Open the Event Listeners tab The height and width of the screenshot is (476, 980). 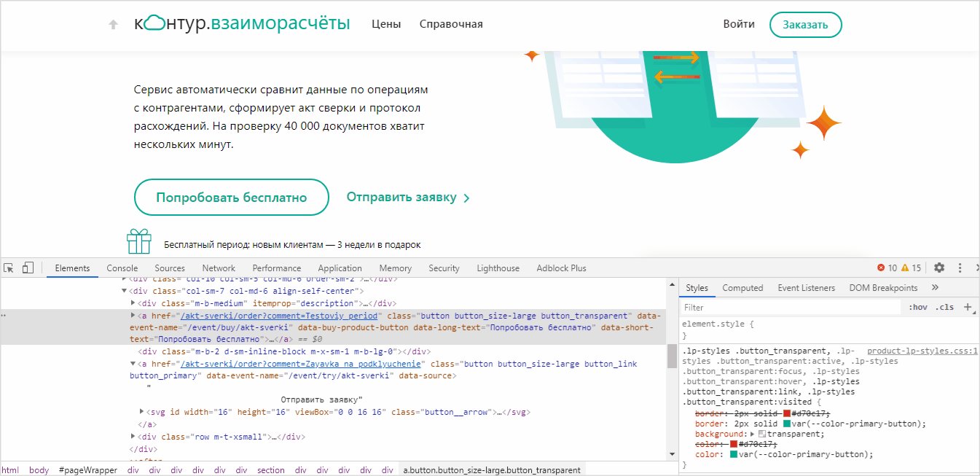click(806, 287)
